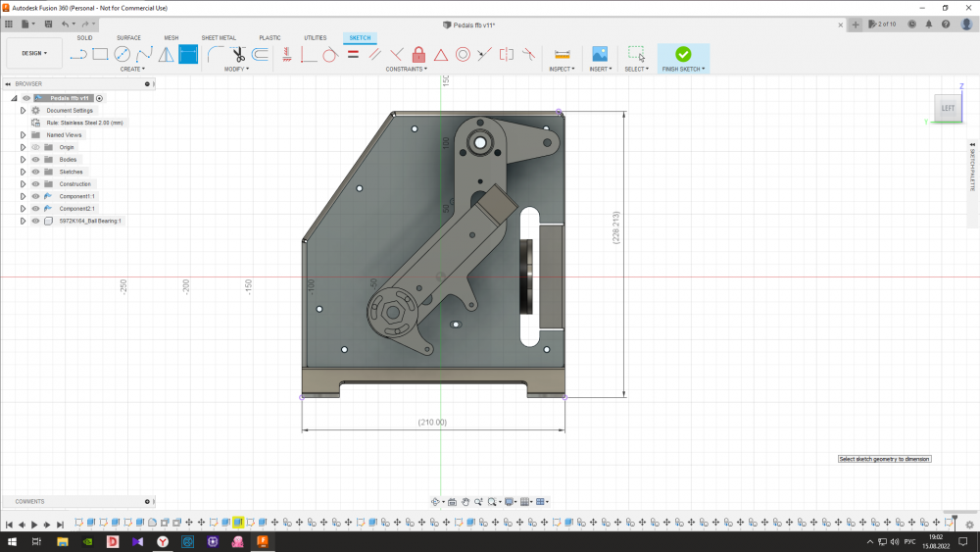Switch to the Sheet Metal tab

[x=219, y=37]
